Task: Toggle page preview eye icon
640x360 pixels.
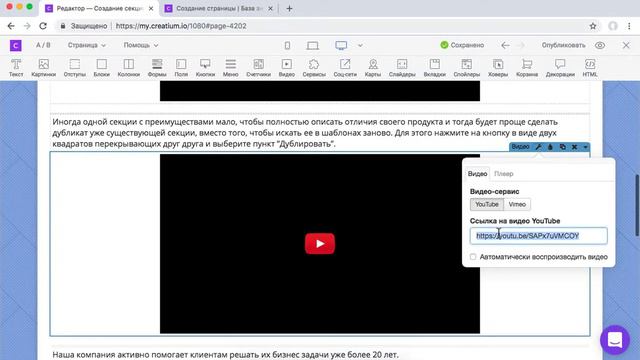Action: point(600,45)
